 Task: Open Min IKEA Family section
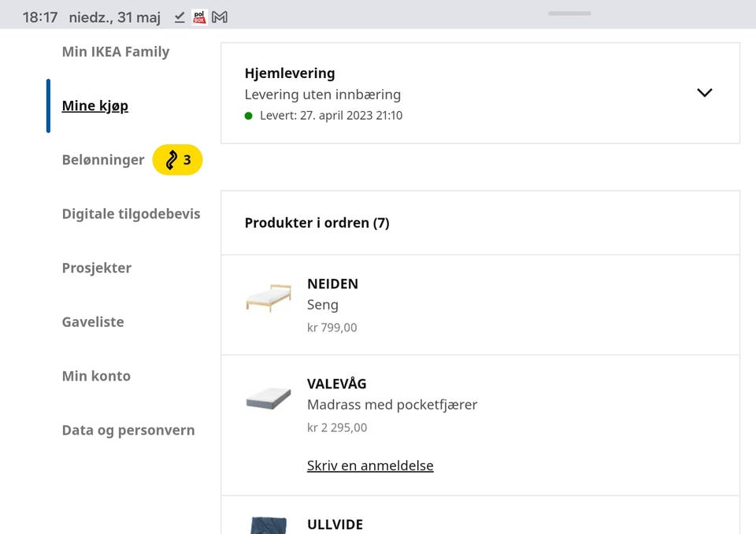116,52
